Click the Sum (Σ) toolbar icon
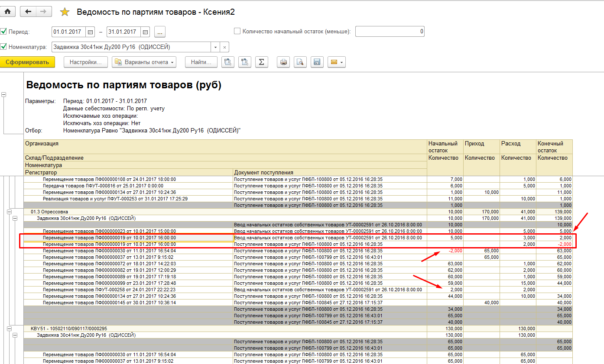The image size is (604, 364). coord(261,62)
